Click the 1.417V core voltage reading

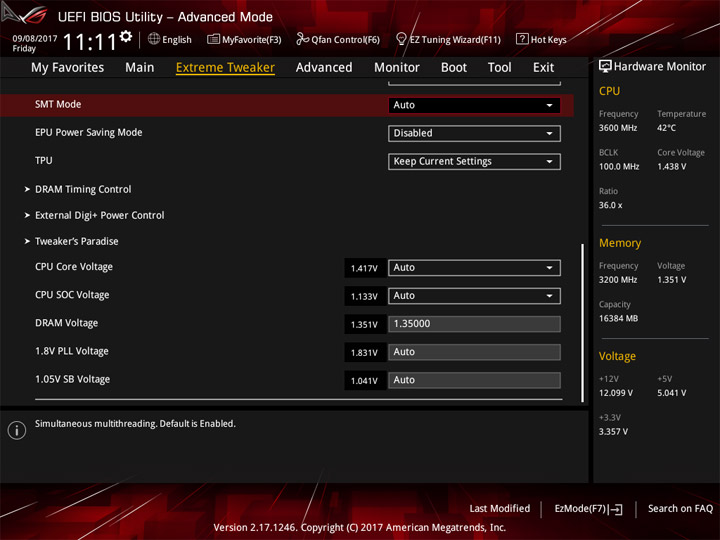(x=365, y=268)
